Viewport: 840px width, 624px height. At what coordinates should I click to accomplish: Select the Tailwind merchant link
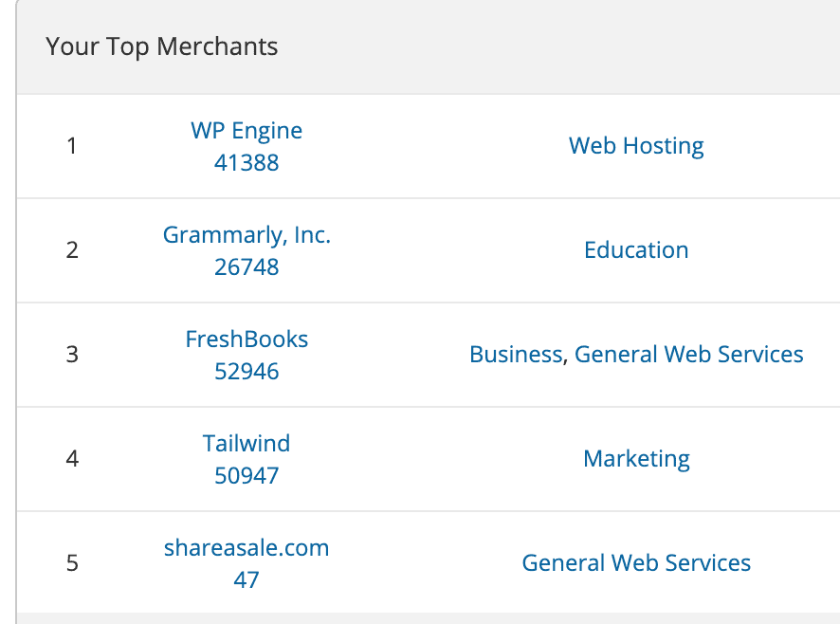point(247,443)
